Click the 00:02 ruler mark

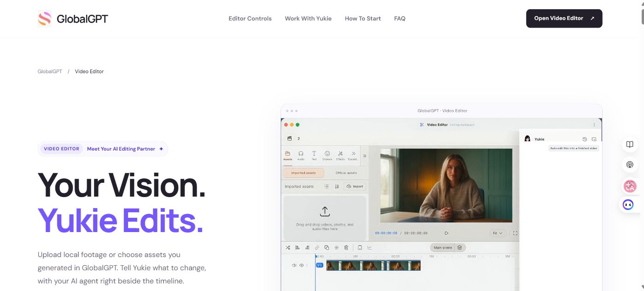pos(472,256)
